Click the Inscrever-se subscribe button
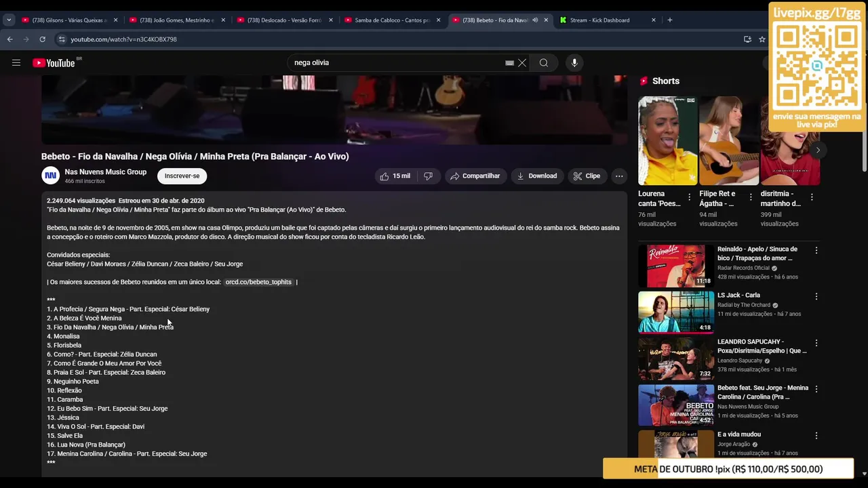 (x=182, y=176)
